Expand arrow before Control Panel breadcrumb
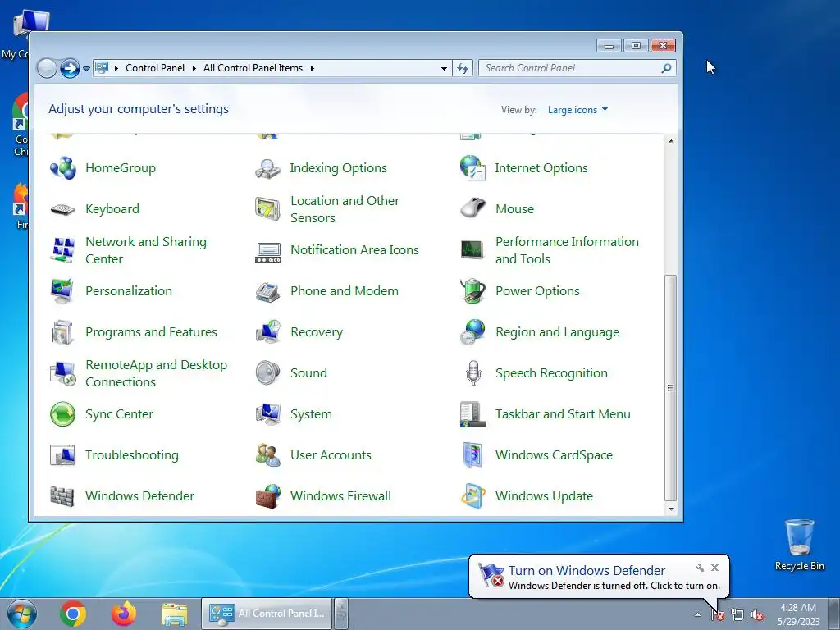 click(x=116, y=69)
